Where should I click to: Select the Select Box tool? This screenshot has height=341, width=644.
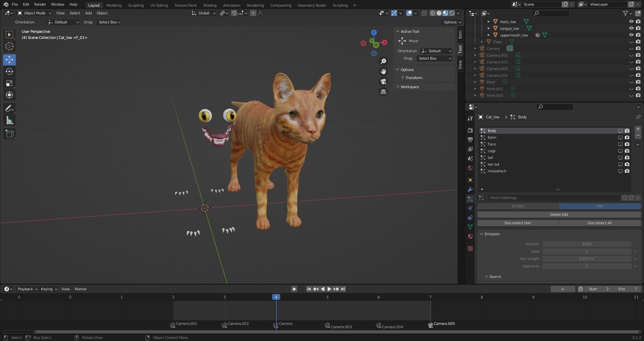pos(9,35)
